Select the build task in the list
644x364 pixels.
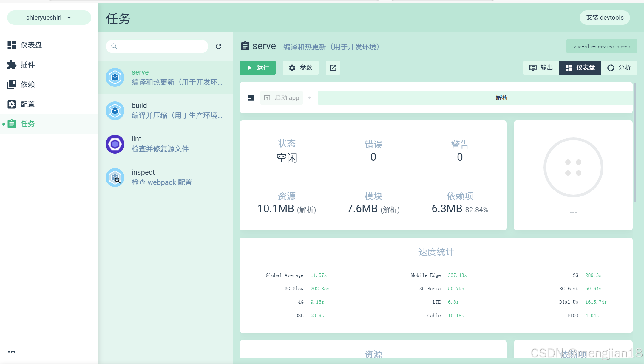click(x=166, y=111)
